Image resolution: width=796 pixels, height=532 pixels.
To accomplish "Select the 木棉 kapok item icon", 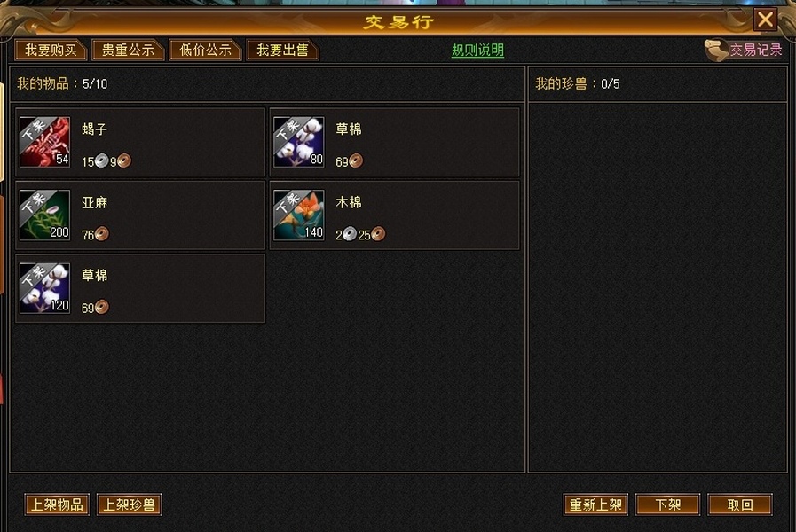I will pyautogui.click(x=298, y=215).
